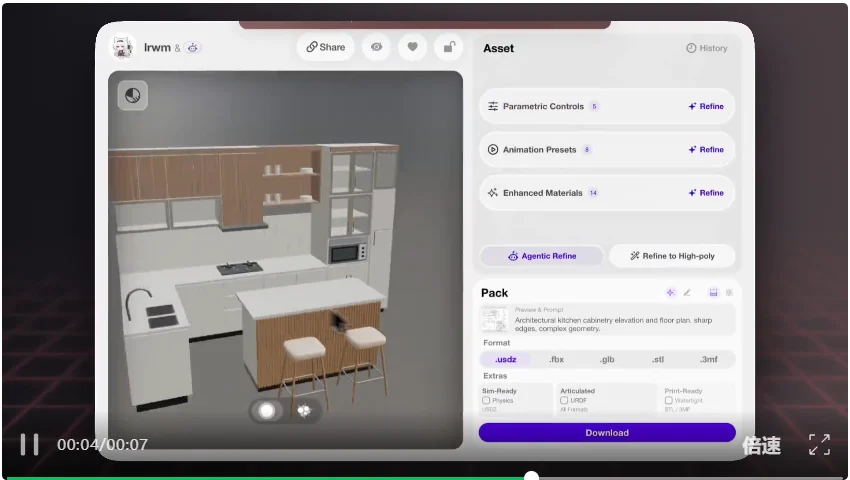
Task: Click the rightmost icon in Pack header
Action: click(729, 292)
